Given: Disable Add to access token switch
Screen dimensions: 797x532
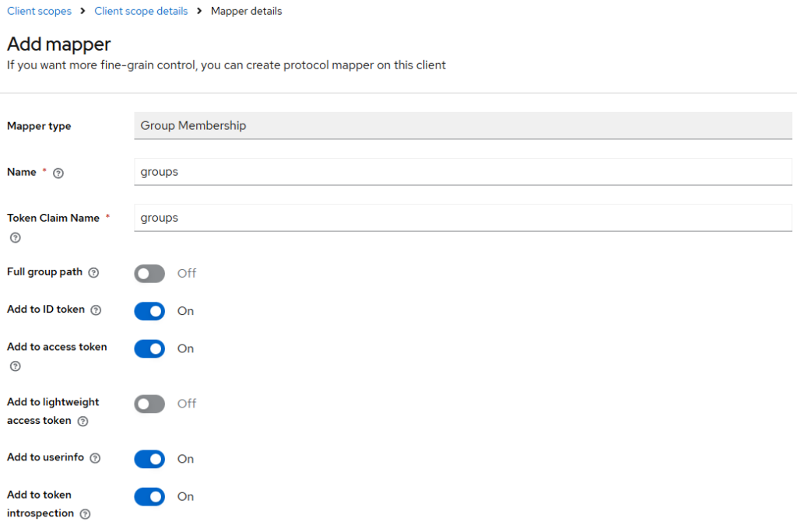Looking at the screenshot, I should pyautogui.click(x=149, y=348).
